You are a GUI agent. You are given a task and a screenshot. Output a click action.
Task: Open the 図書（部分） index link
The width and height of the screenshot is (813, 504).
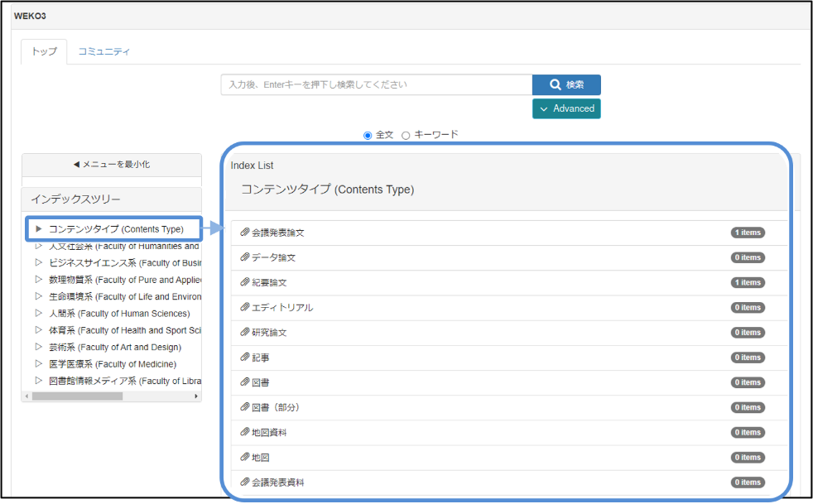(x=275, y=407)
